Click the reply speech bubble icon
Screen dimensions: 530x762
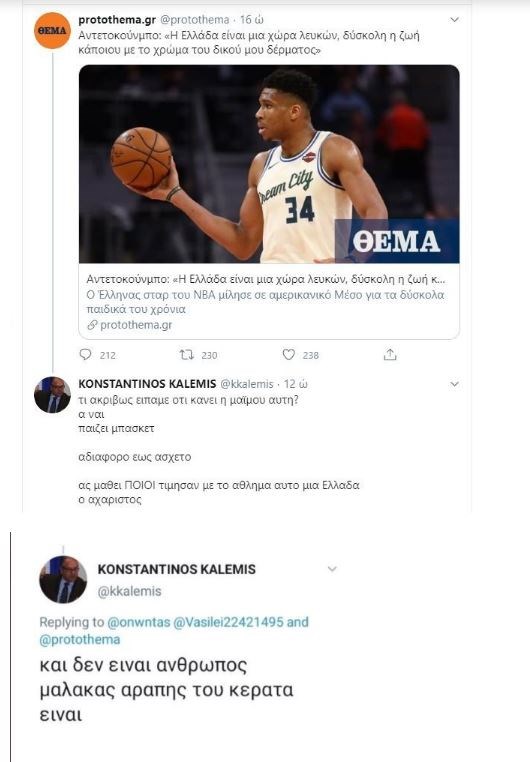point(85,355)
